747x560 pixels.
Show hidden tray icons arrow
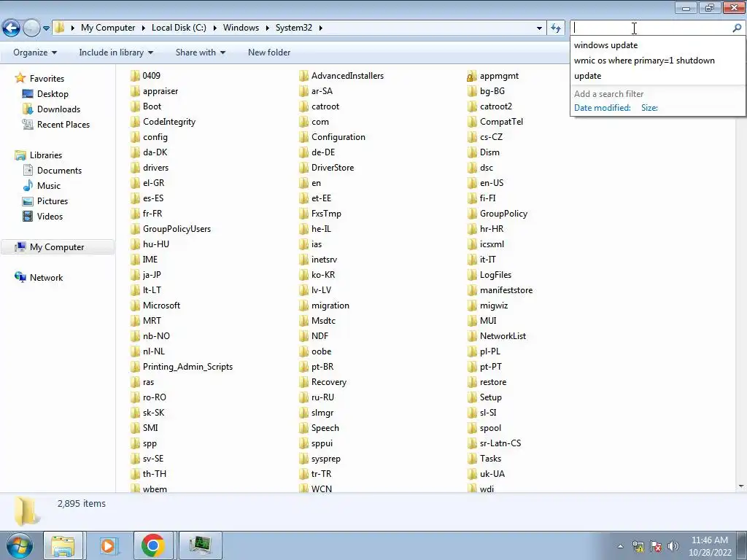coord(620,546)
